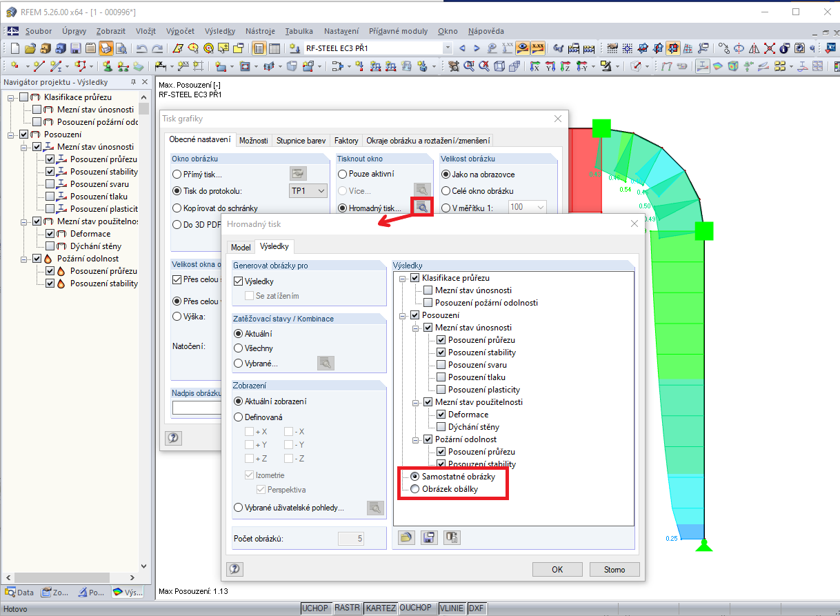Click the next load case arrow
The width and height of the screenshot is (840, 616).
pyautogui.click(x=477, y=48)
